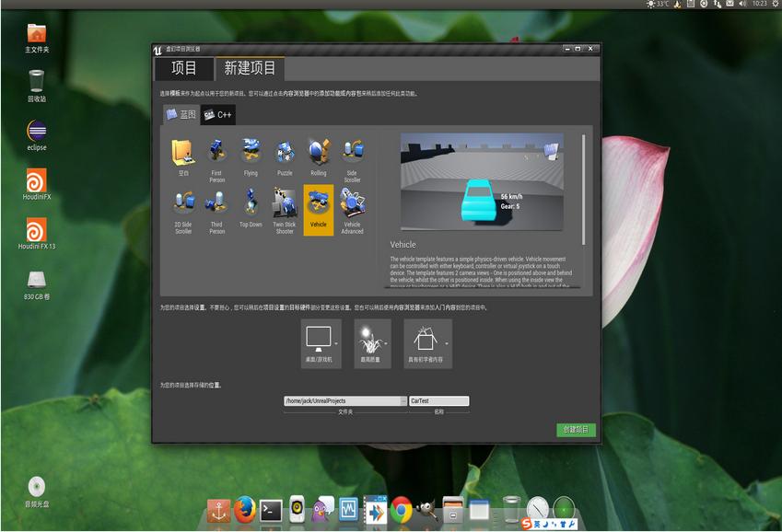This screenshot has width=782, height=532.
Task: Open the system monitor dock icon
Action: point(348,510)
